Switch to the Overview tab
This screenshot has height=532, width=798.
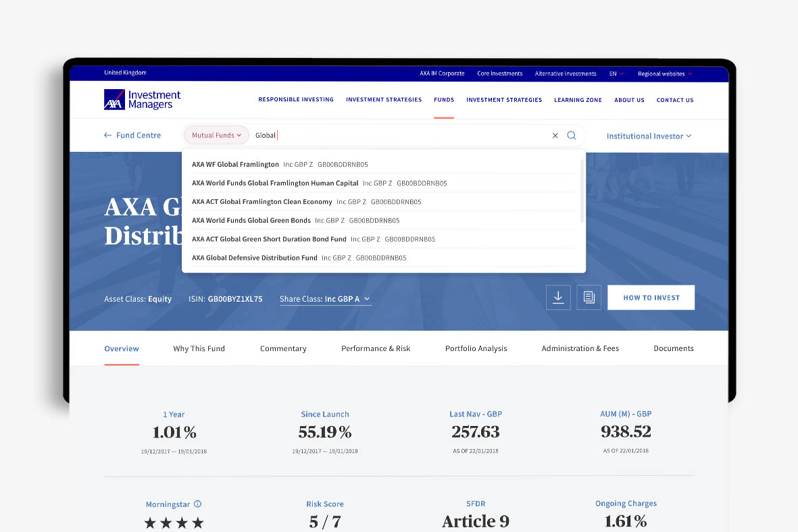tap(122, 348)
